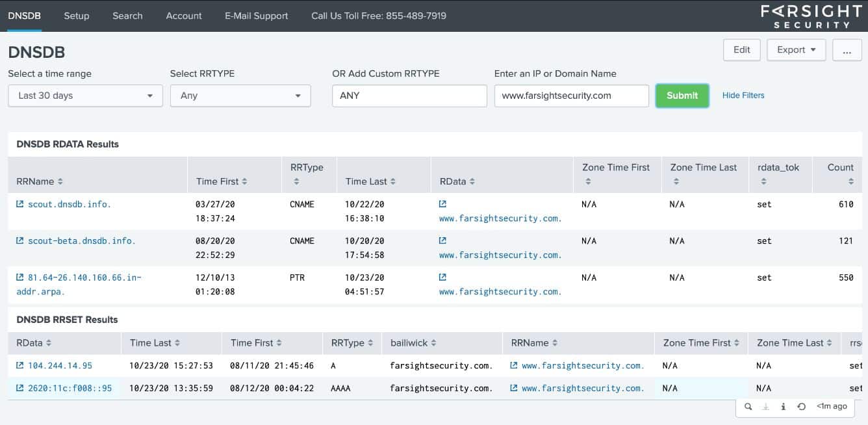Screen dimensions: 868x425
Task: Click the bailiwick column sort arrows
Action: click(x=433, y=343)
